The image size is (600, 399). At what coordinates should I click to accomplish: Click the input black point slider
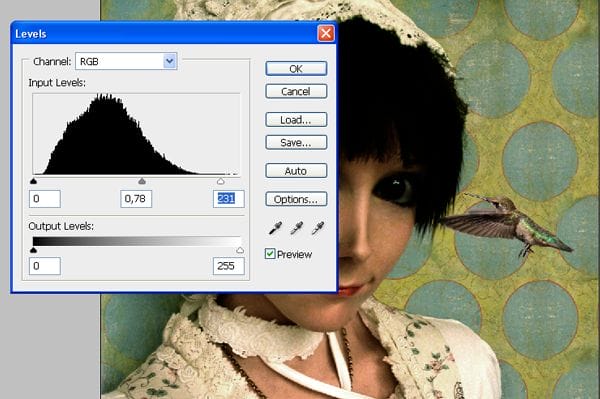(x=33, y=181)
